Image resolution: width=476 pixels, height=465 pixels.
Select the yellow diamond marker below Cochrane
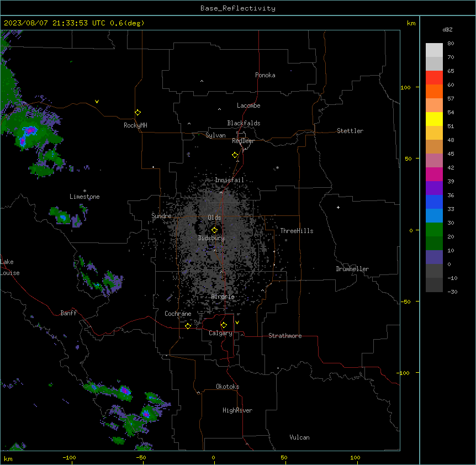click(188, 326)
